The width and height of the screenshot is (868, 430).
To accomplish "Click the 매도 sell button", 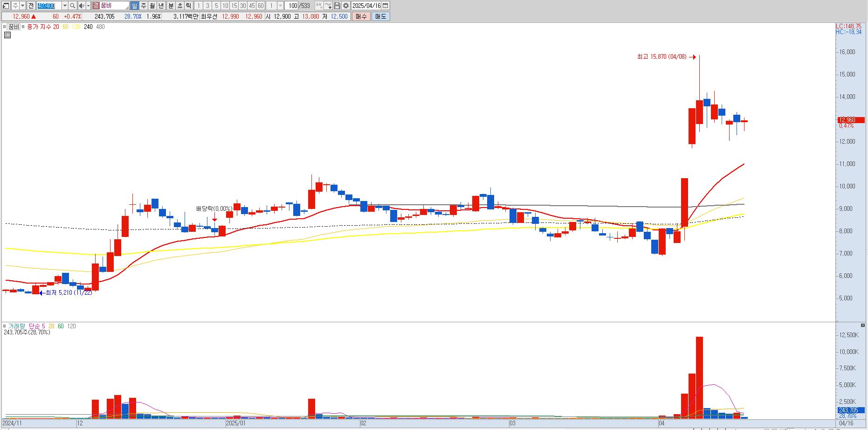I will pyautogui.click(x=381, y=16).
